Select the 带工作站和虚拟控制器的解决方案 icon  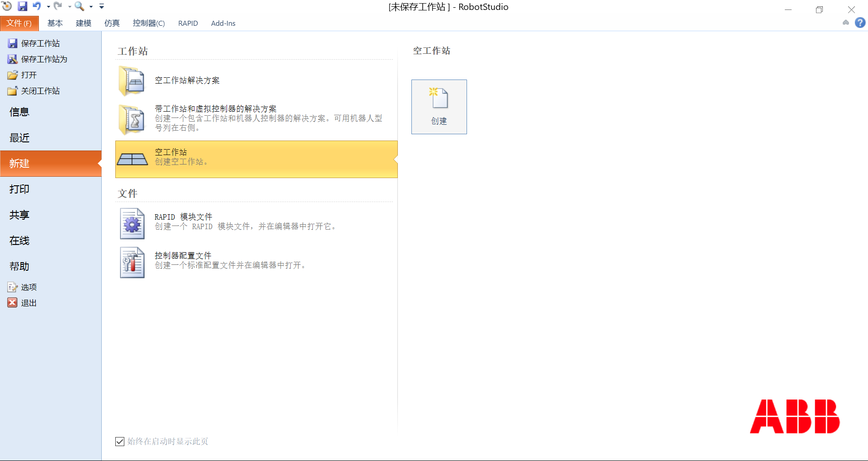click(132, 119)
